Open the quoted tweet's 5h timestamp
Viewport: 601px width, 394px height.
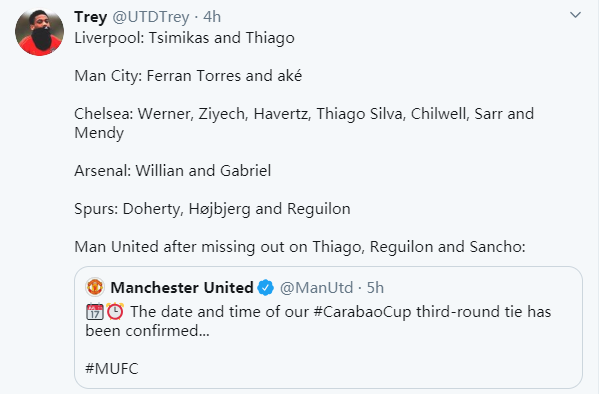pos(375,287)
